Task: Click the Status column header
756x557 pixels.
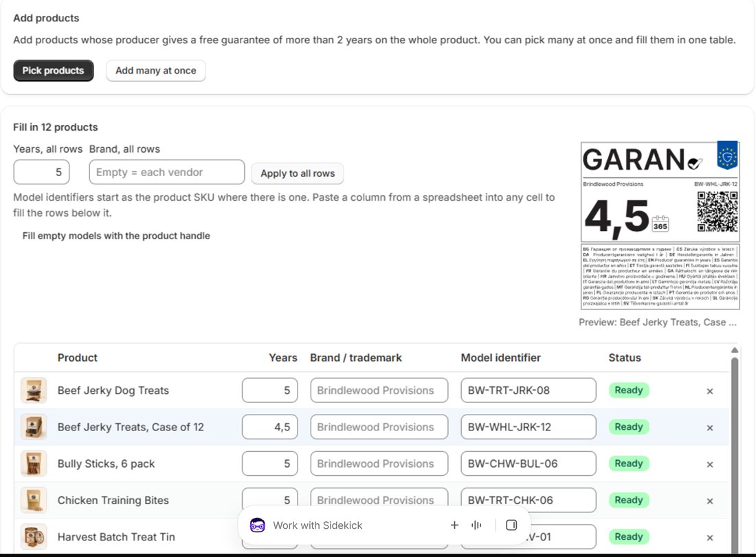Action: (x=625, y=358)
